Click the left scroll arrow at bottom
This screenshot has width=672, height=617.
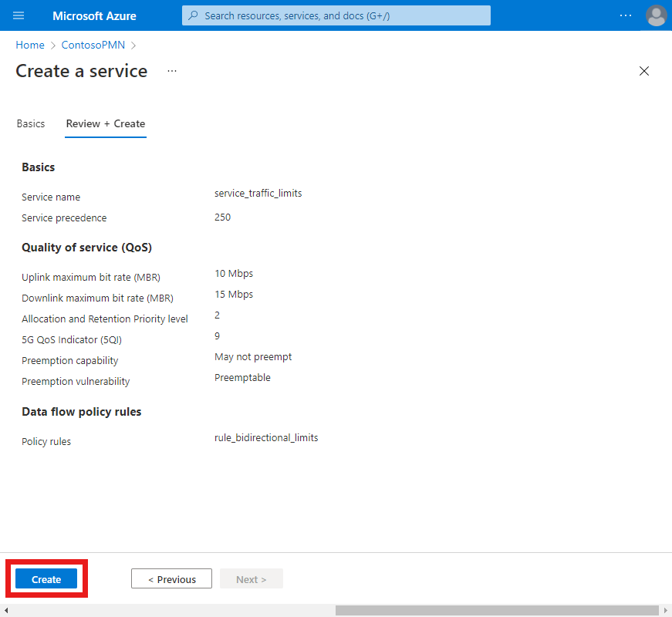coord(5,609)
